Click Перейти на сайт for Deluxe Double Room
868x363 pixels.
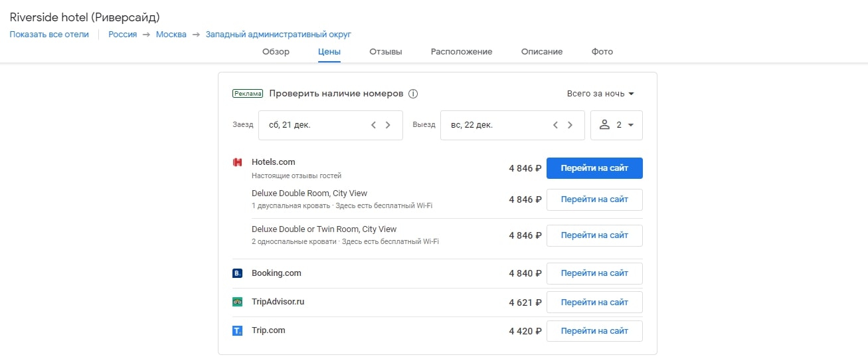click(x=594, y=199)
